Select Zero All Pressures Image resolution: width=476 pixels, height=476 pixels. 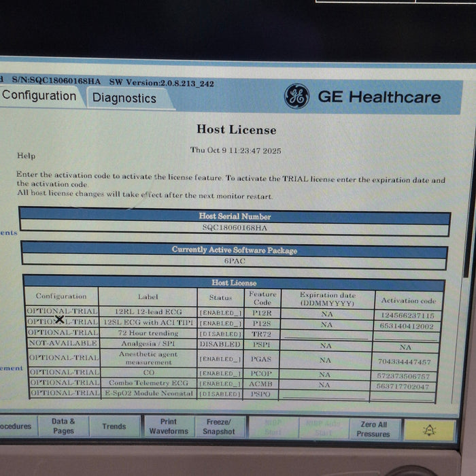point(373,429)
